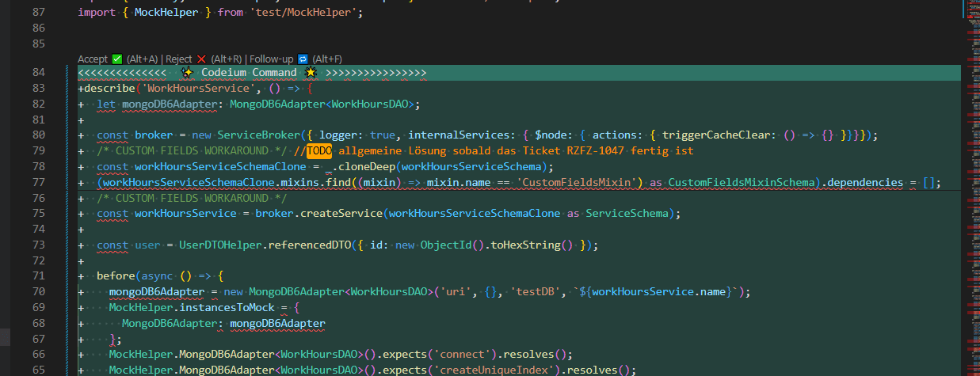
Task: Accept the Codeium suggestion via Accept link
Action: tap(93, 59)
